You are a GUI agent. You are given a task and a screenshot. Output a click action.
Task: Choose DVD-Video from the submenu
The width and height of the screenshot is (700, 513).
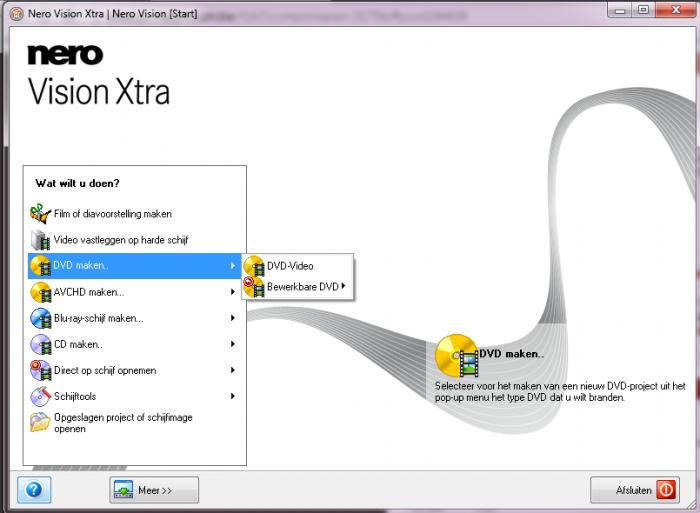pos(298,266)
